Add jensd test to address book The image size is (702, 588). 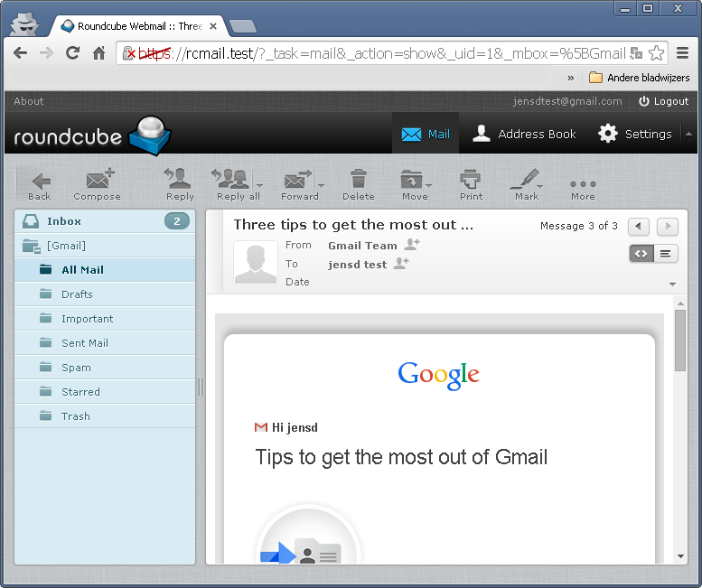coord(401,263)
